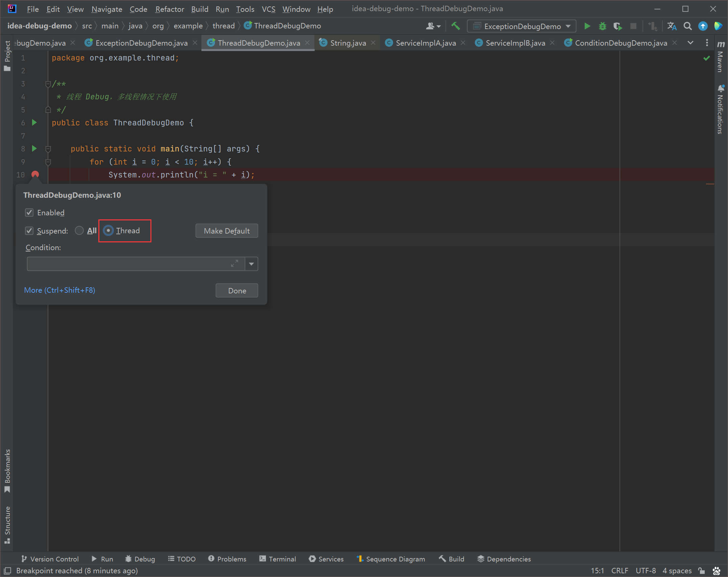The width and height of the screenshot is (728, 577).
Task: Select the All suspend radio button
Action: 79,231
